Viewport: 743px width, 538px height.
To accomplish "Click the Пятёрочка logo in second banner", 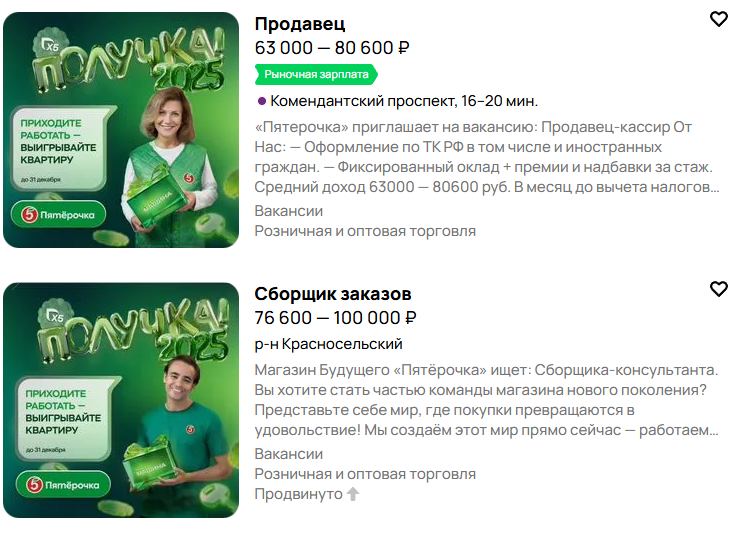I will 63,484.
